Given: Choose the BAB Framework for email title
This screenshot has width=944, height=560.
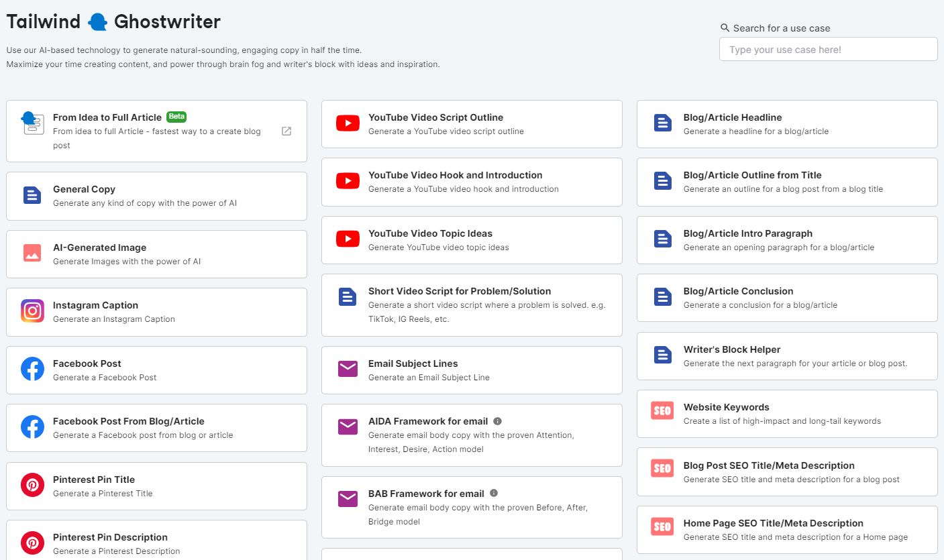Looking at the screenshot, I should coord(427,494).
